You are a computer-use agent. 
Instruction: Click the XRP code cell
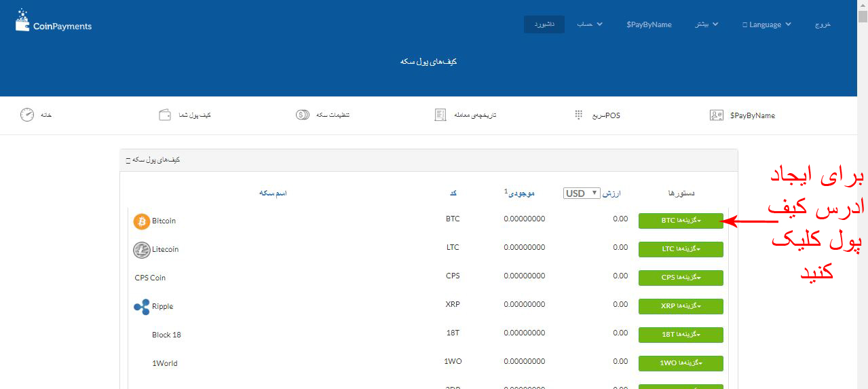[x=453, y=304]
